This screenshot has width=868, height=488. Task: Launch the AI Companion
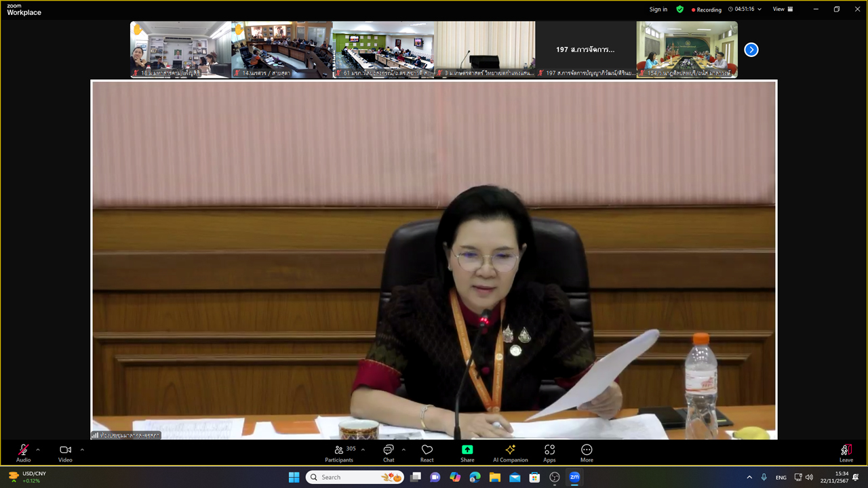[x=510, y=452]
